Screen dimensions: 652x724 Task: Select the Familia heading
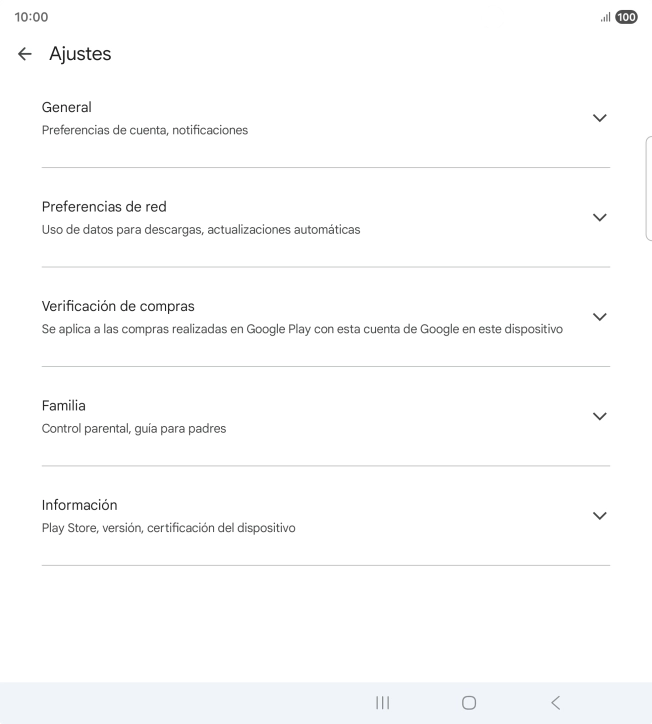[x=63, y=405]
